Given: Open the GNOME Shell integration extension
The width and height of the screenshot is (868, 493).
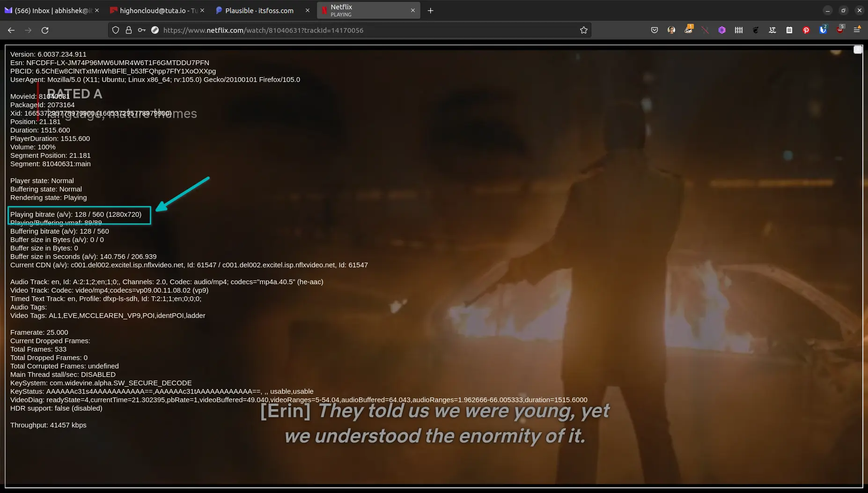Looking at the screenshot, I should click(756, 30).
